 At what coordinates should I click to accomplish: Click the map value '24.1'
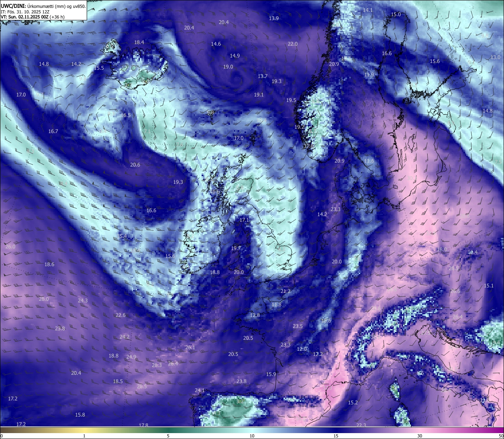tap(200, 391)
